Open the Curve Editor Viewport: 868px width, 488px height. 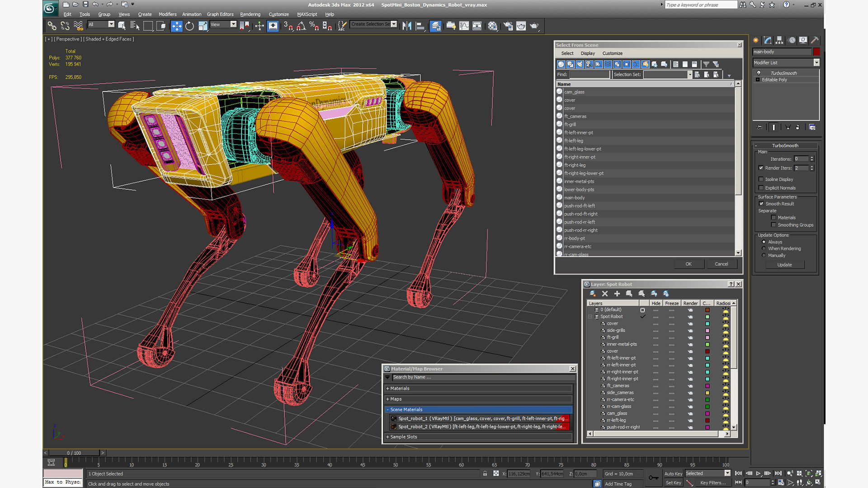[464, 26]
